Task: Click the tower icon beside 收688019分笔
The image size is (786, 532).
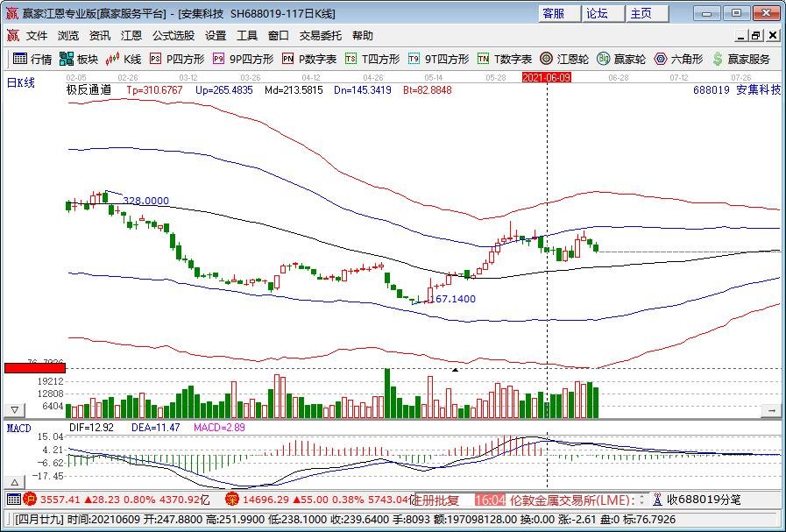Action: 658,500
